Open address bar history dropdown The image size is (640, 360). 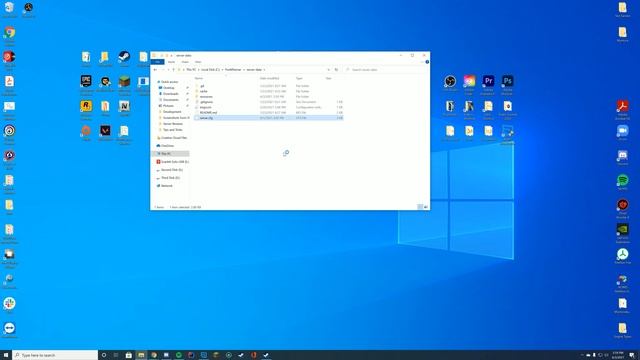329,70
